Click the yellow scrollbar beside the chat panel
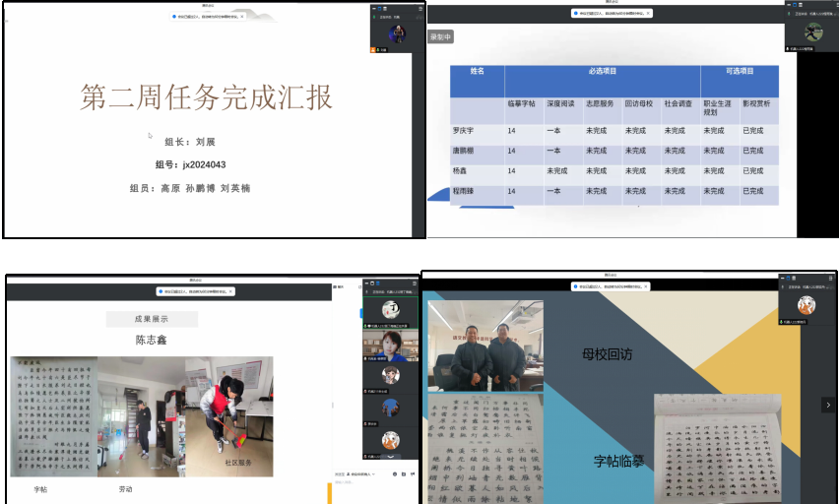The height and width of the screenshot is (504, 839). pos(331,491)
